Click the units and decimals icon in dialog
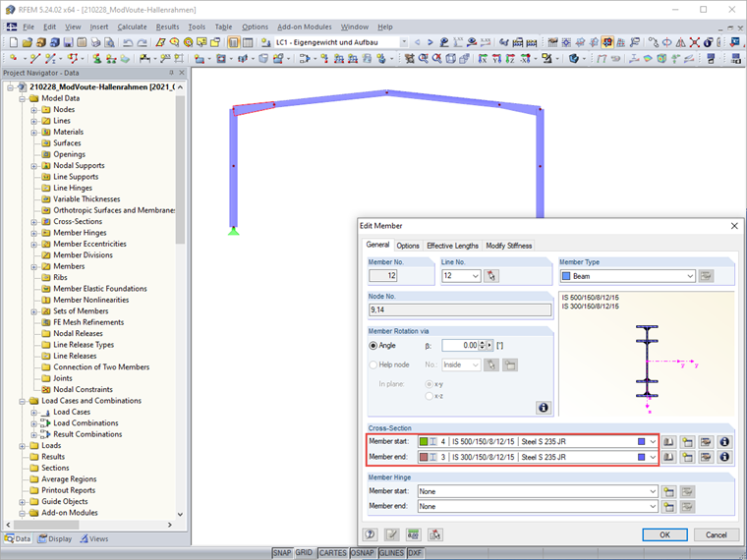The width and height of the screenshot is (747, 560). (413, 534)
